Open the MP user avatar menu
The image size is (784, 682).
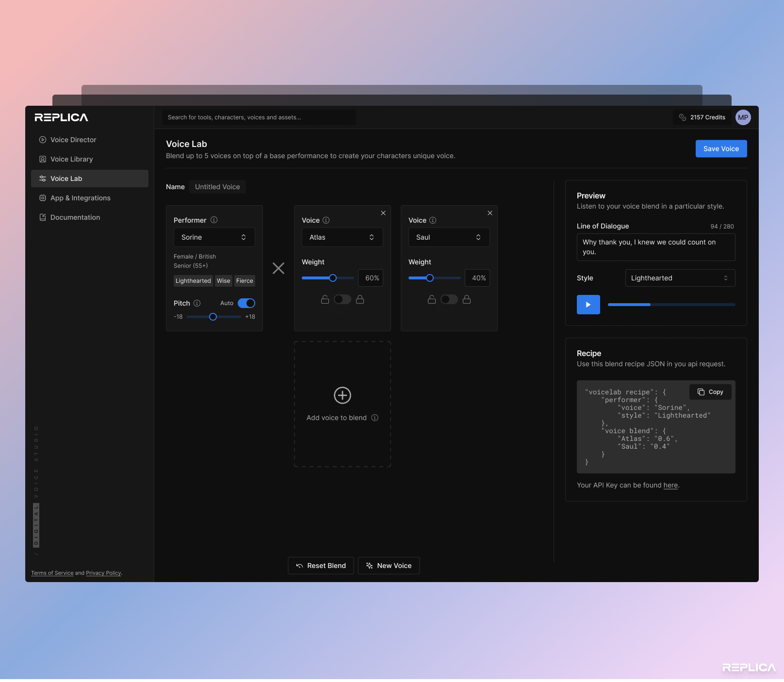click(x=743, y=117)
